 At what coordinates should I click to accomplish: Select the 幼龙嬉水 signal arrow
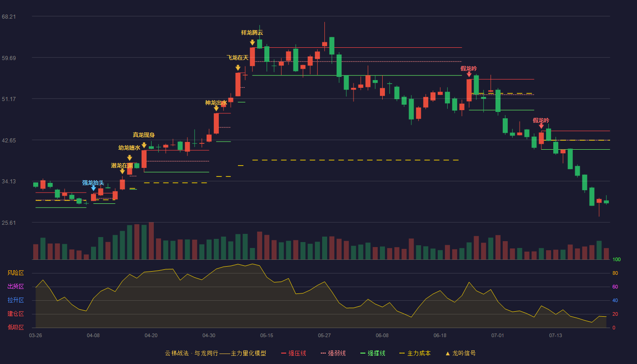(x=130, y=158)
